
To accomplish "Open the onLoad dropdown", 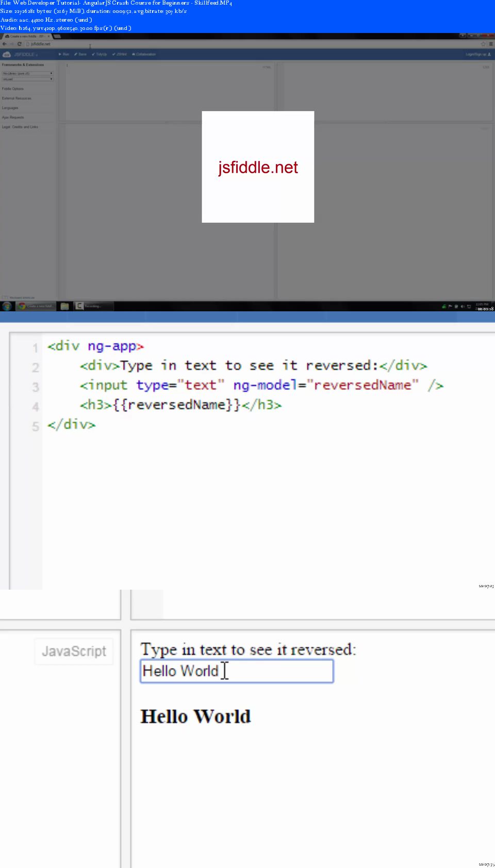I will pos(28,79).
